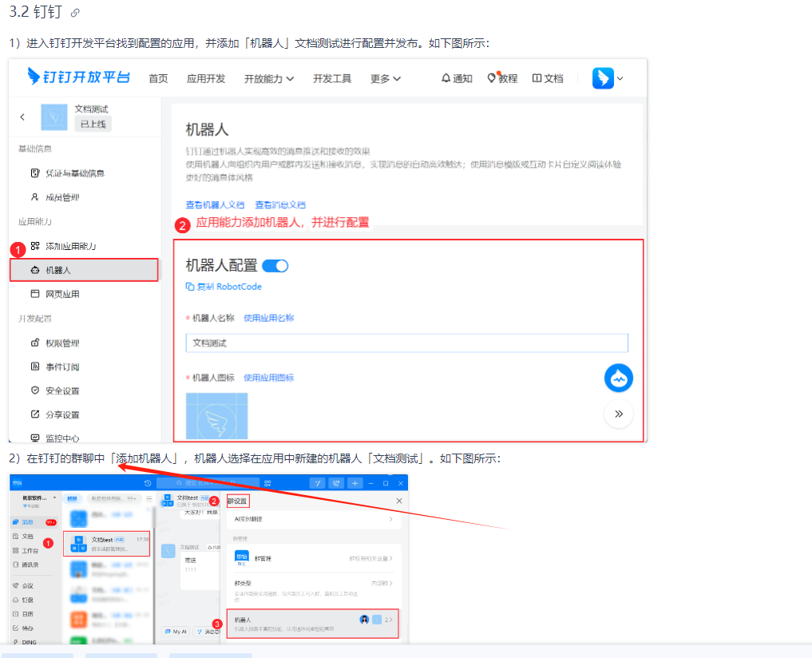Select 监控中心 in the sidebar

55,438
